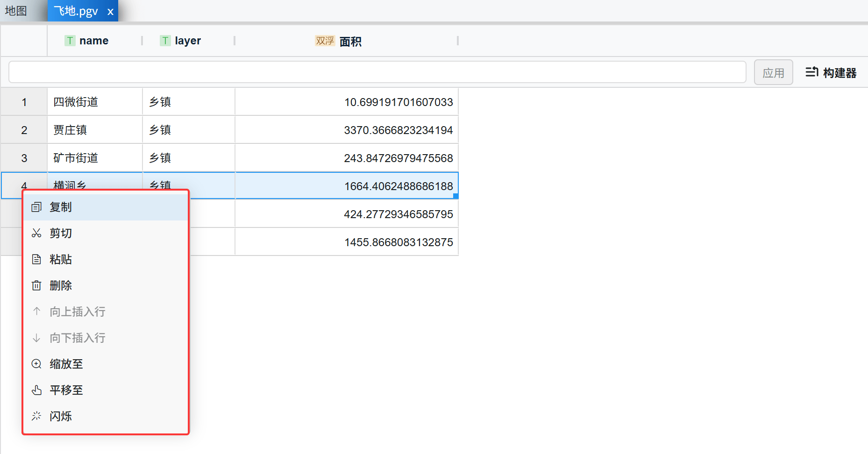This screenshot has width=868, height=454.
Task: Select row number 2 header
Action: pos(24,130)
